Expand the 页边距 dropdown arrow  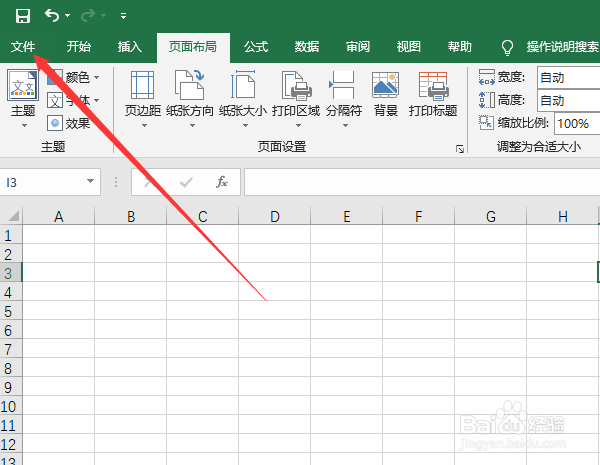tap(144, 126)
